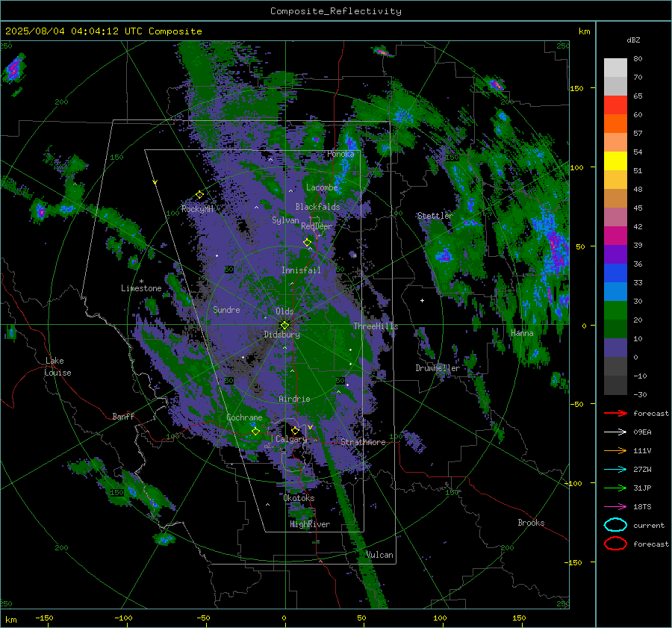Click the Blackfalds city label
This screenshot has height=628, width=672.
(317, 207)
